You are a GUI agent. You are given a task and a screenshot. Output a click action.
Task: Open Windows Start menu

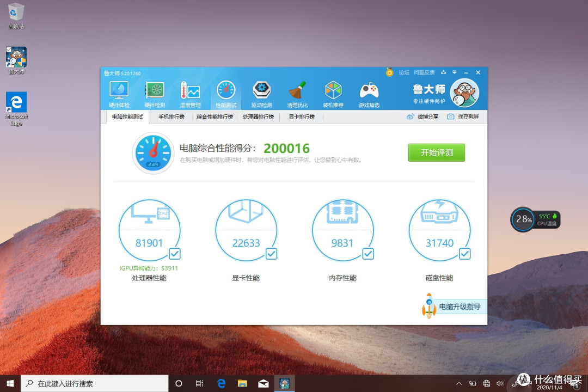[10, 383]
